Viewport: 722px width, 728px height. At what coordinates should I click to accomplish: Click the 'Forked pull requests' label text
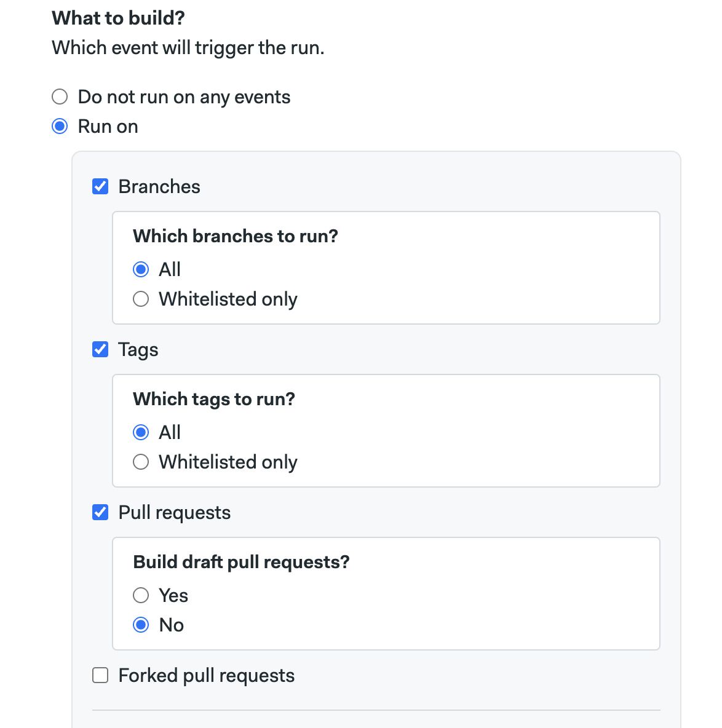tap(206, 675)
